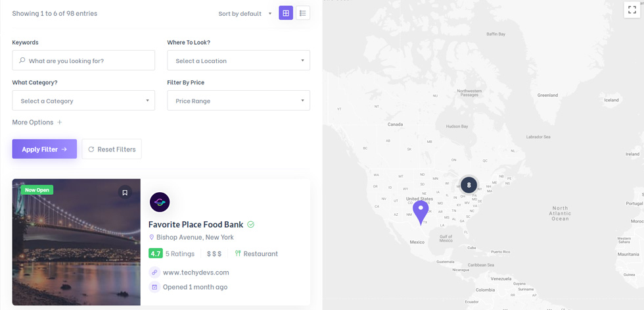
Task: Click the Canada label on the map
Action: pos(395,124)
